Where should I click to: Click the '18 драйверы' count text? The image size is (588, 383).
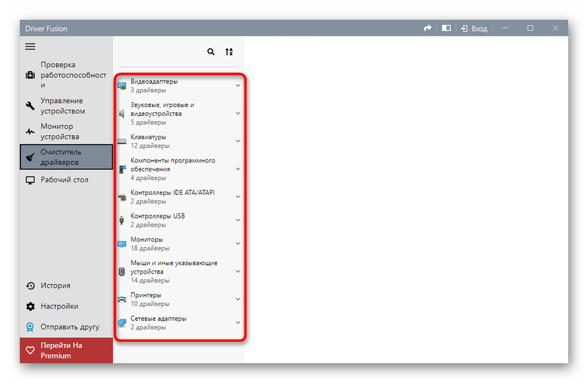(x=150, y=248)
